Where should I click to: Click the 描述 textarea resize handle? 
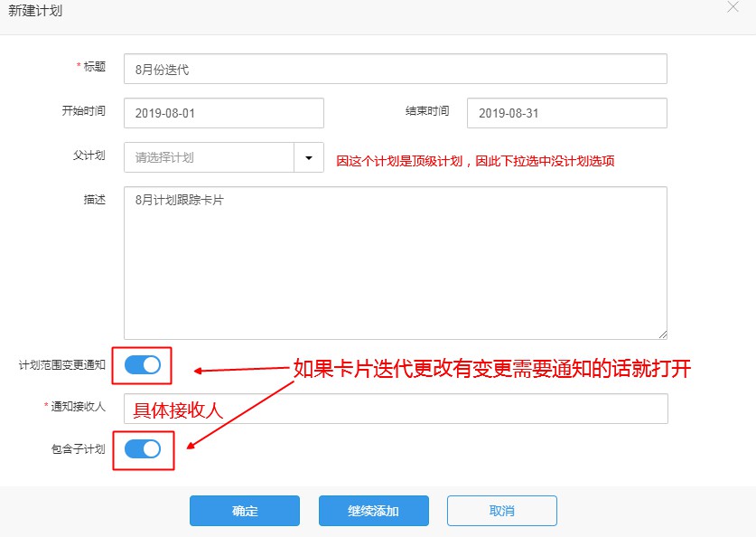[x=663, y=334]
